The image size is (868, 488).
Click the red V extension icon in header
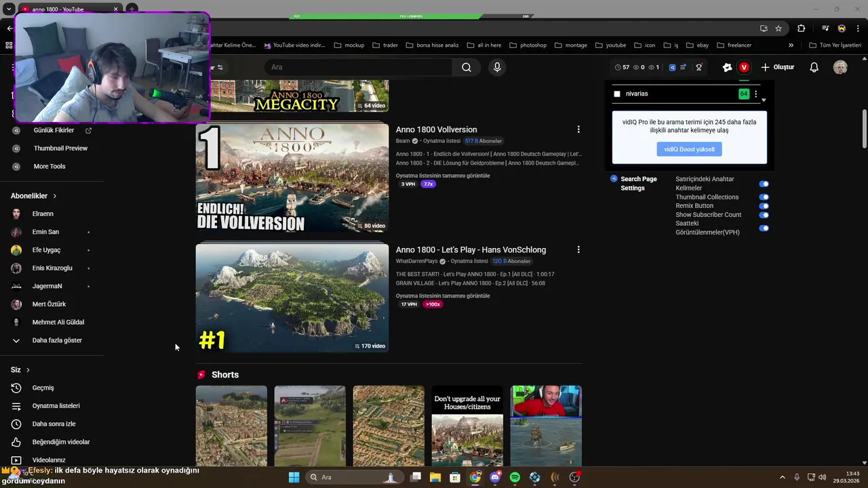coord(744,67)
